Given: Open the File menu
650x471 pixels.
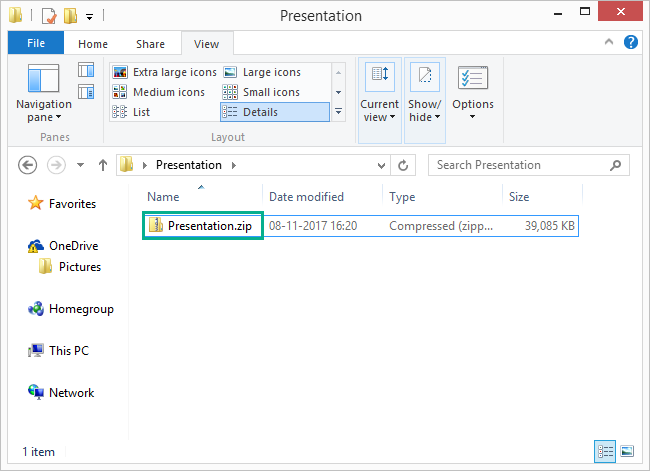Looking at the screenshot, I should click(36, 43).
